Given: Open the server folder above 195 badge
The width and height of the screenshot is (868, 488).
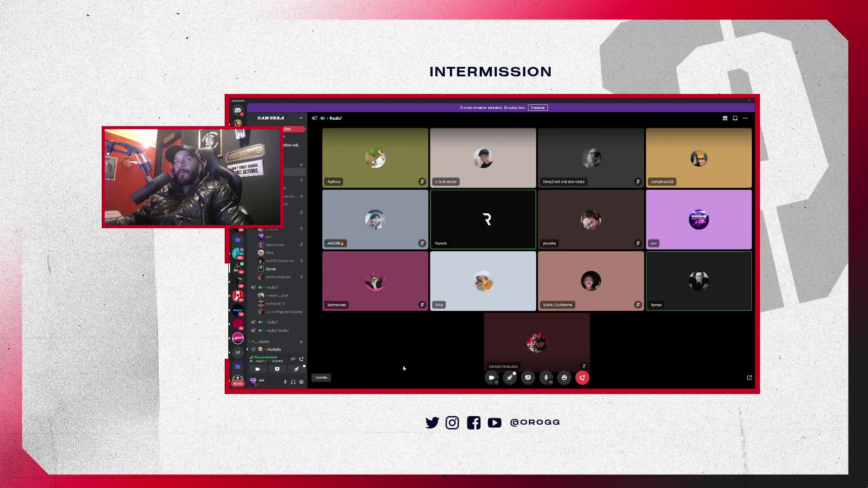Looking at the screenshot, I should [238, 239].
